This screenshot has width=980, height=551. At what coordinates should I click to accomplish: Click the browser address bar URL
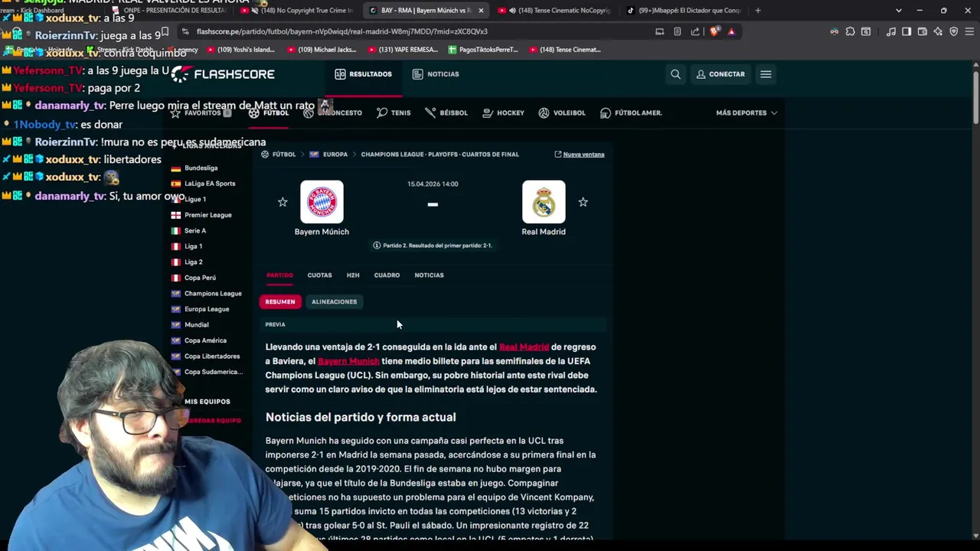pos(341,31)
